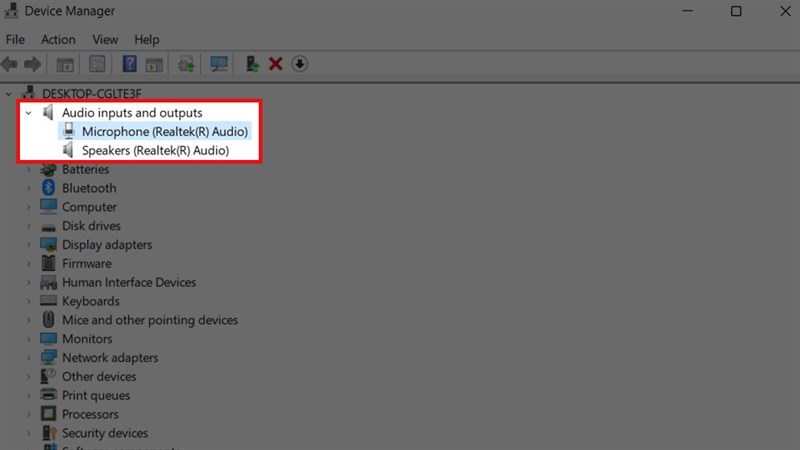800x450 pixels.
Task: Expand the Network adapters category
Action: [x=29, y=358]
